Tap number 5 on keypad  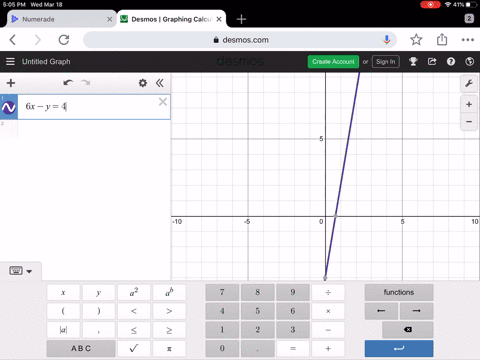(258, 311)
